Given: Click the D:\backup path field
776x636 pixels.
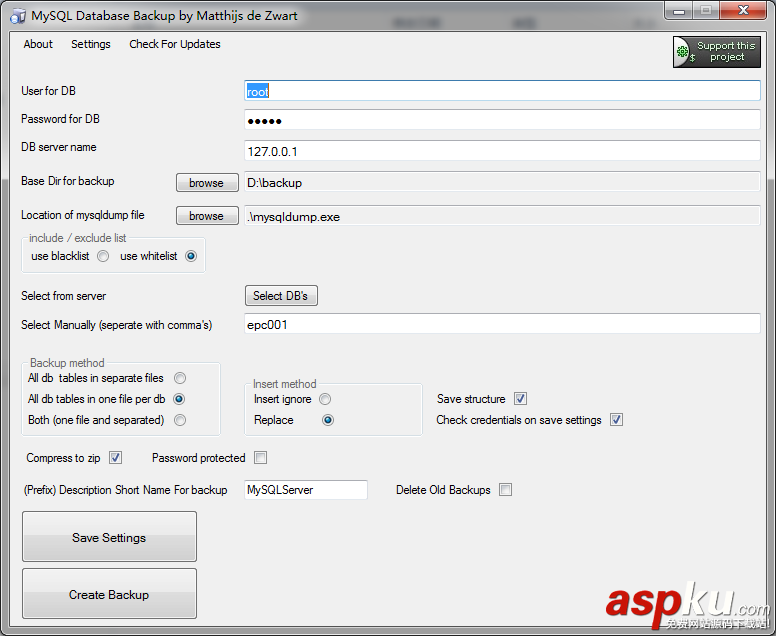Looking at the screenshot, I should (x=502, y=182).
